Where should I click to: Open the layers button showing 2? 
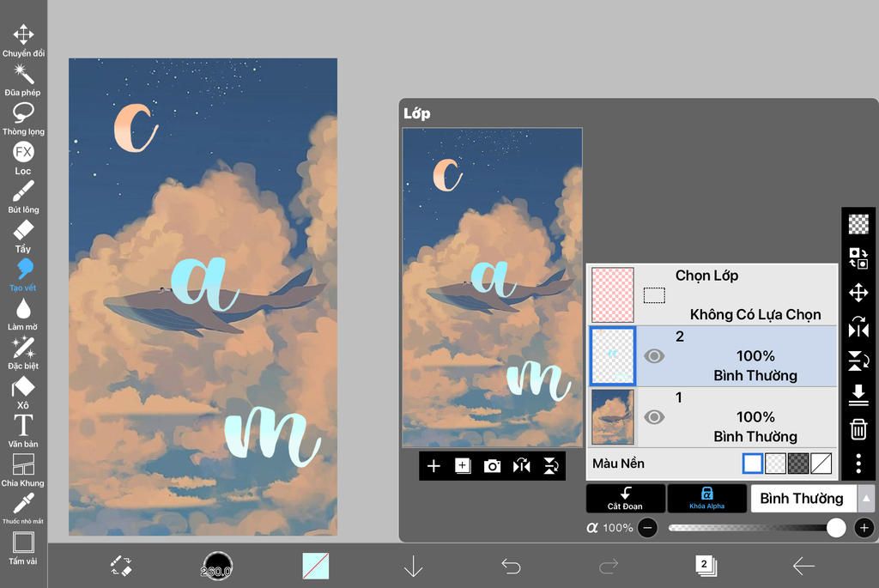(x=706, y=566)
